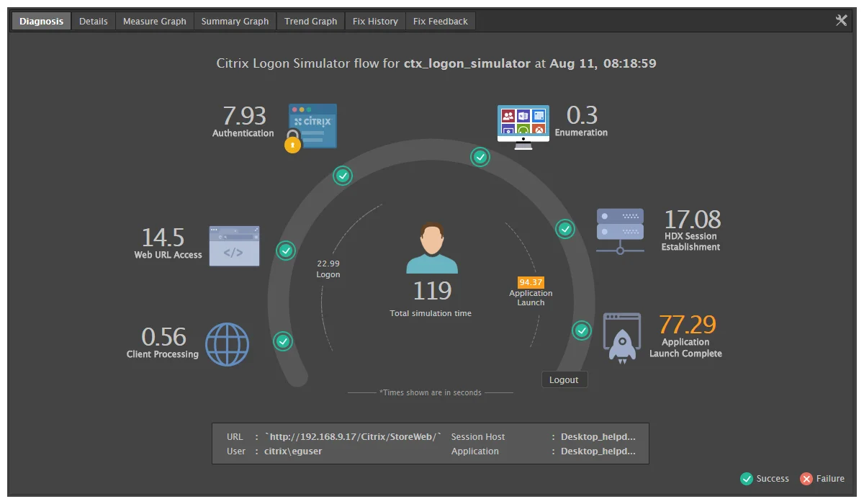Click the Success legend label

tap(773, 479)
